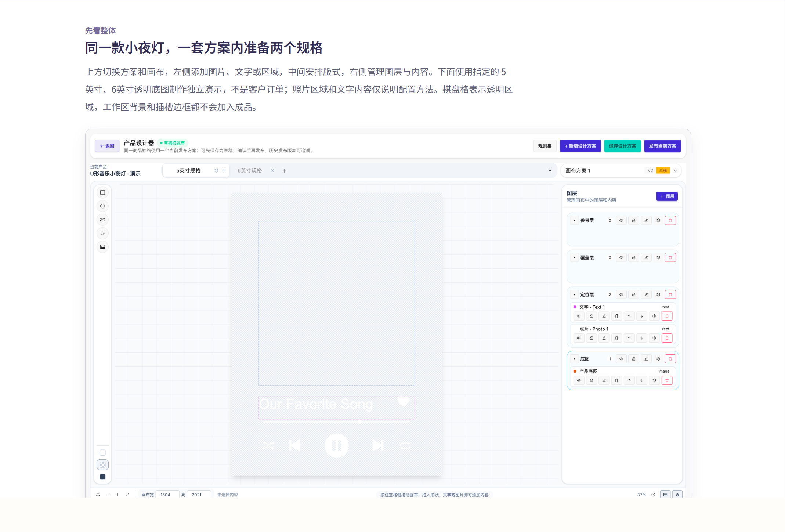
Task: Close the 6英寸规格 tab
Action: point(272,170)
